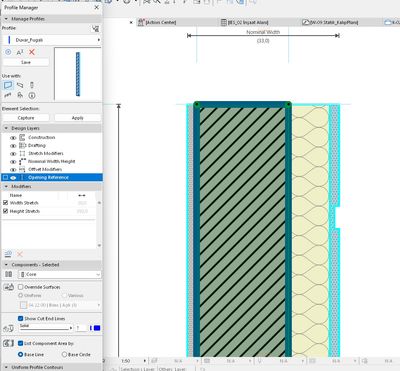The image size is (400, 371).
Task: Open the profile options icon beside the Profile label
Action: point(95,29)
